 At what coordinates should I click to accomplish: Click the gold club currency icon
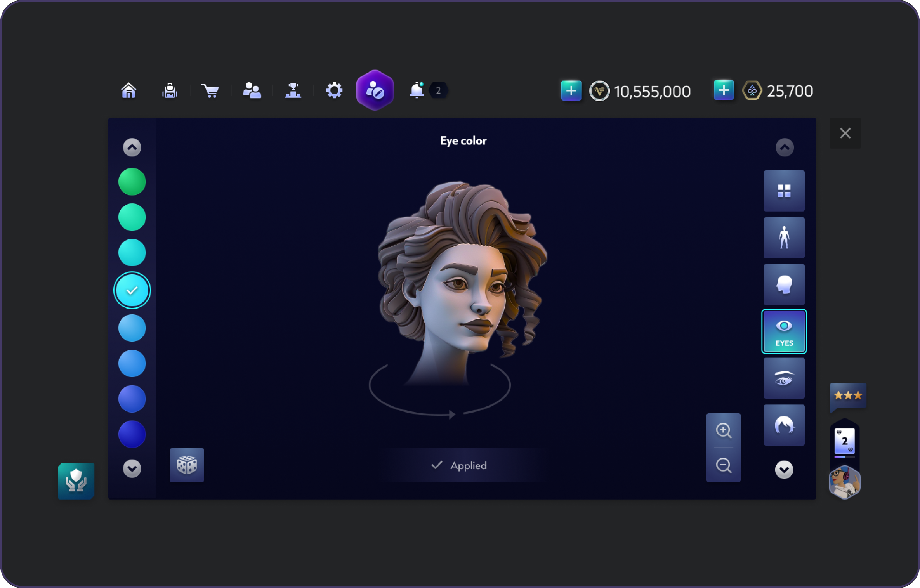tap(752, 91)
